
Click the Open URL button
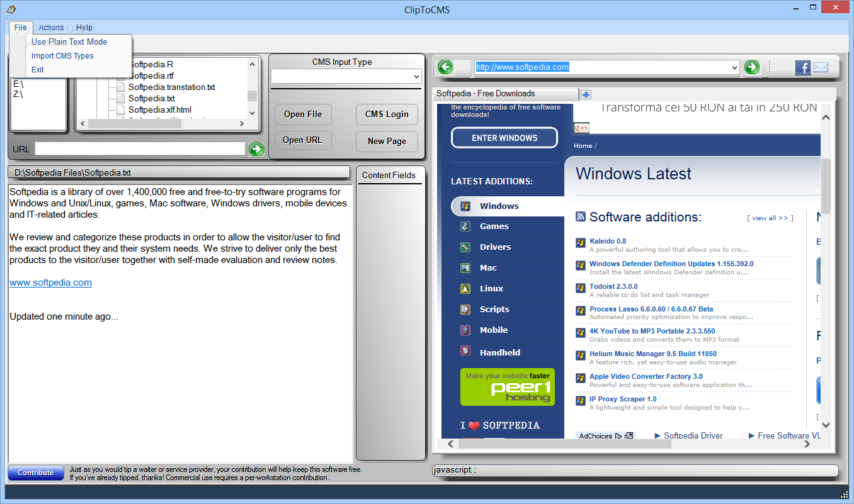[x=303, y=140]
